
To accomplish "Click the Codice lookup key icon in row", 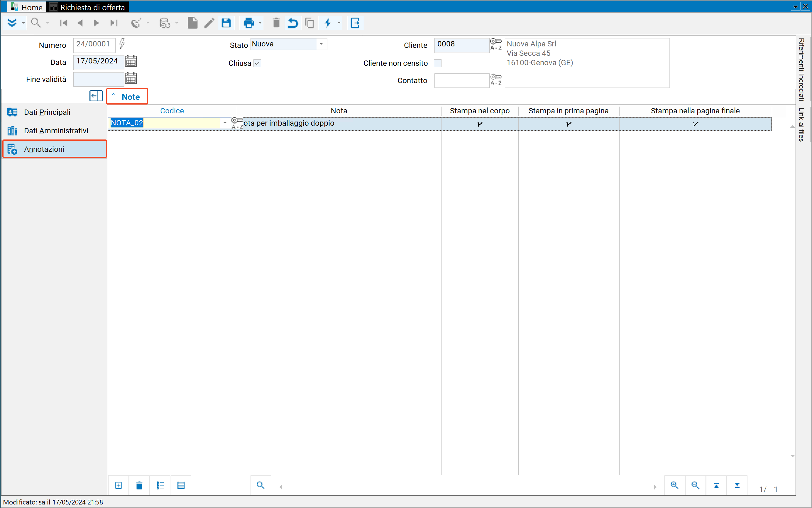I will [237, 123].
